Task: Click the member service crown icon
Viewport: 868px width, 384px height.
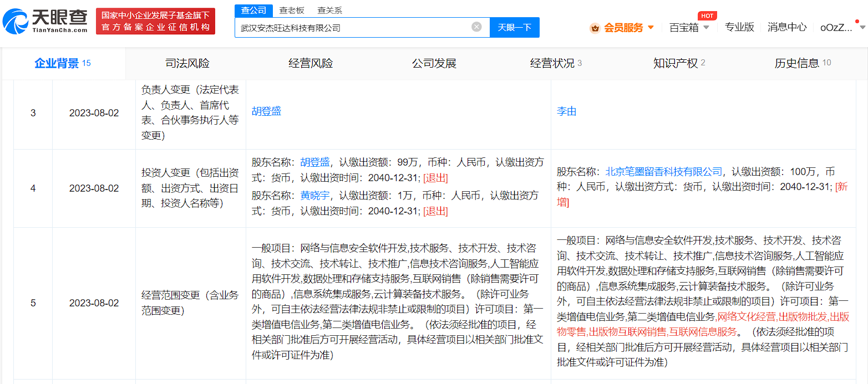Action: coord(595,28)
